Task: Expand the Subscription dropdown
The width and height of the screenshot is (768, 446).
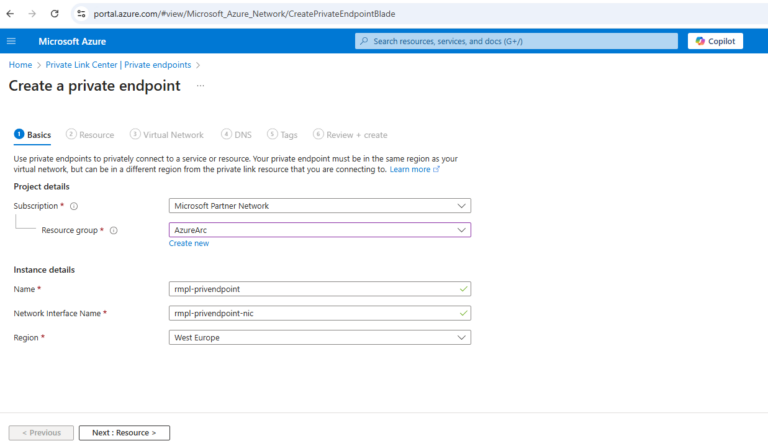Action: (320, 206)
